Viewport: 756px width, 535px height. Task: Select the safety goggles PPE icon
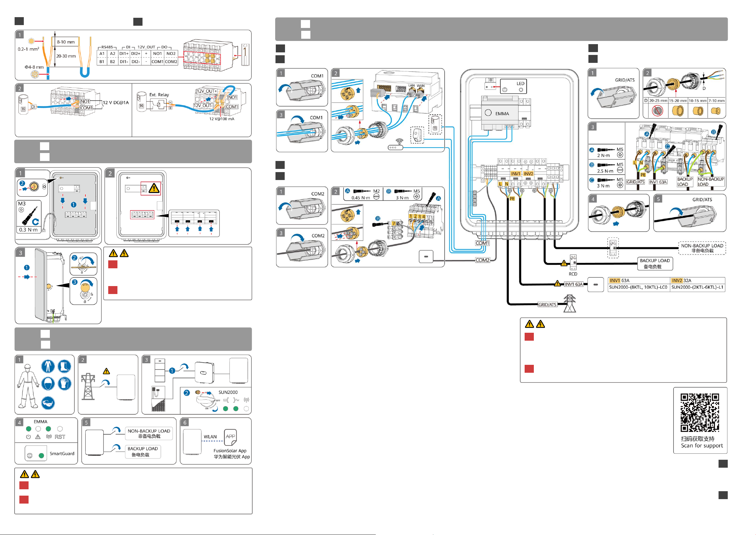click(48, 403)
